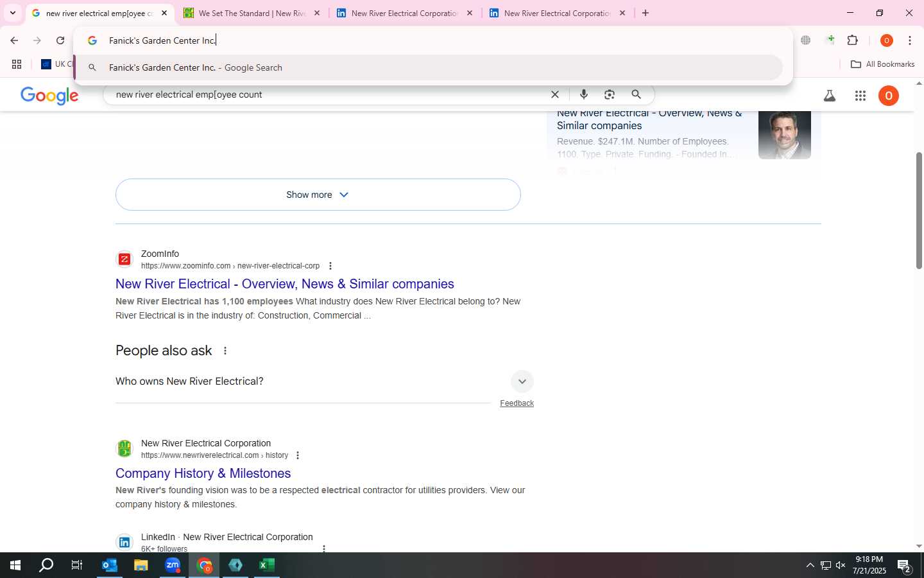
Task: Close the We Set The Standard tab
Action: click(317, 13)
